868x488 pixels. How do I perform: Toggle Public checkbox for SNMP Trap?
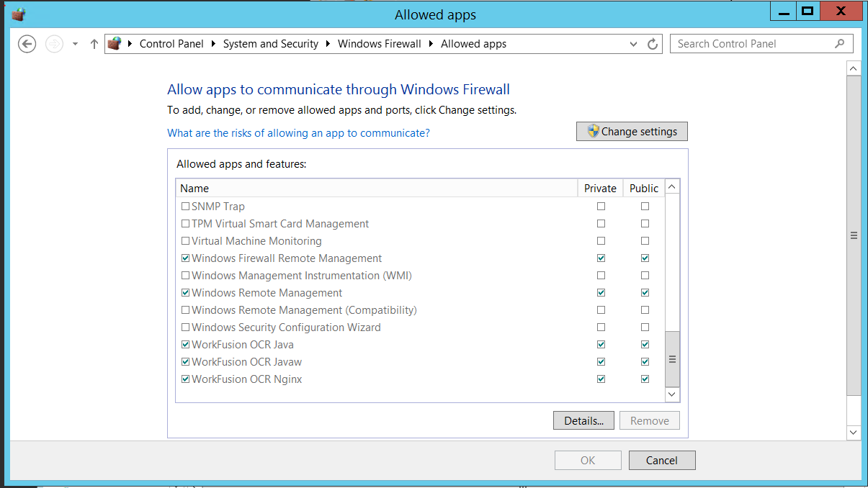[x=645, y=207]
